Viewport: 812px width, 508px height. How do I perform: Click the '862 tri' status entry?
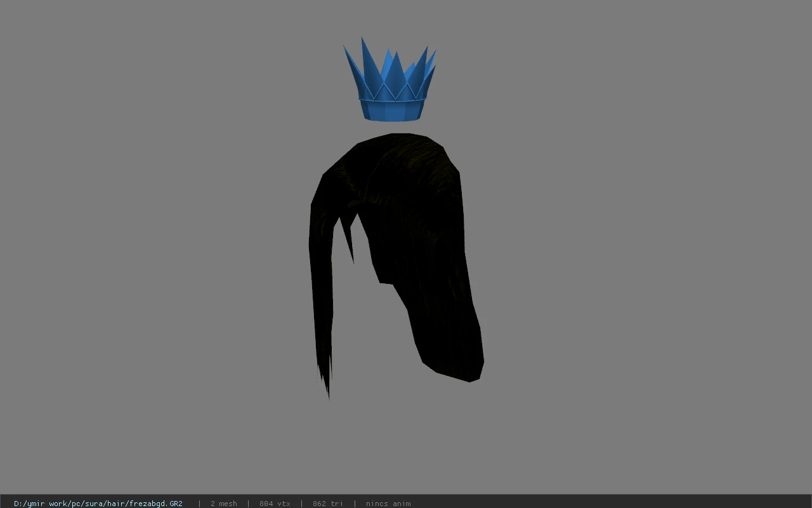point(328,504)
